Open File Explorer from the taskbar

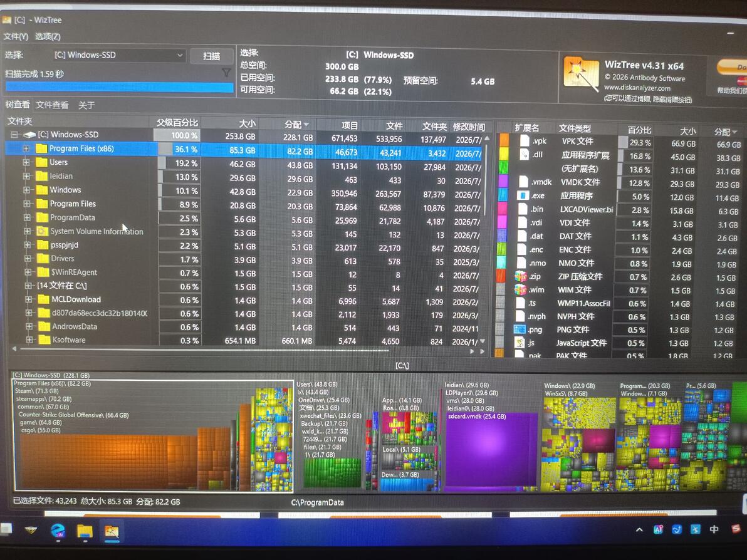[x=85, y=531]
